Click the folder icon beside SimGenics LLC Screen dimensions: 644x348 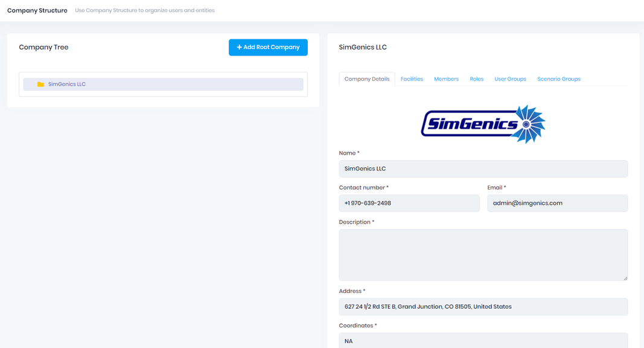pos(40,85)
